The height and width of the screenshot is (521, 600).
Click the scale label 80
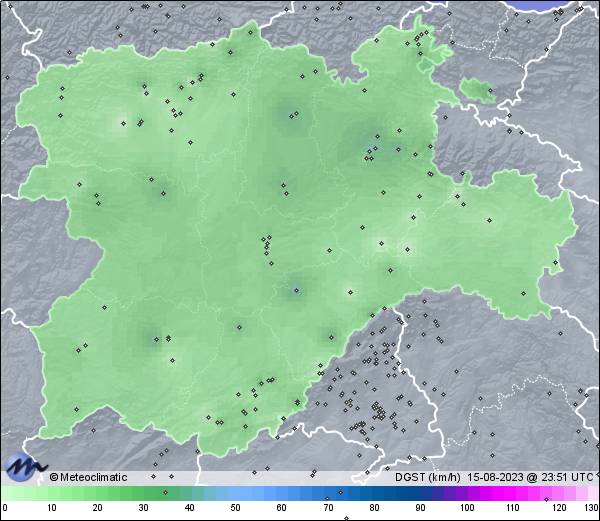(374, 508)
